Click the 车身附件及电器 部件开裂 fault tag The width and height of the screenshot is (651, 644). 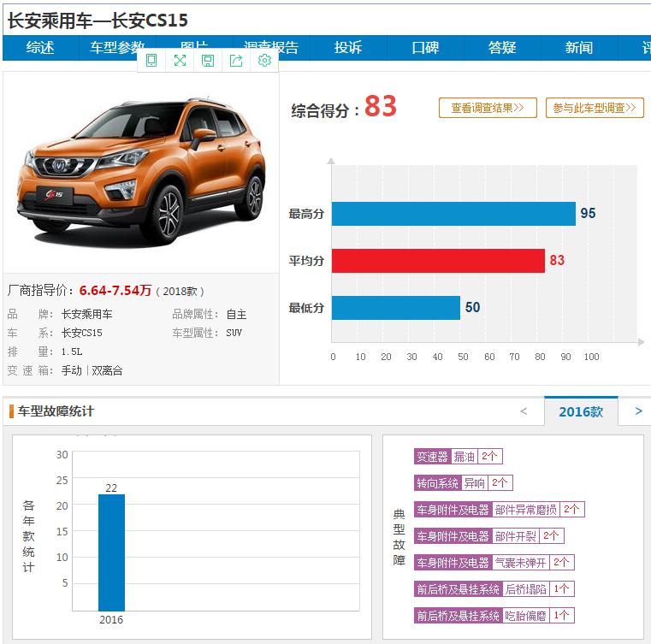pos(488,536)
